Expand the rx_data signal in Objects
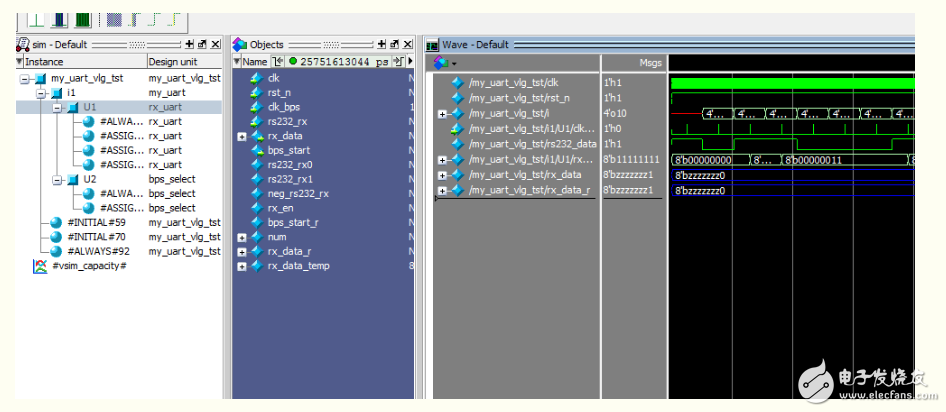The image size is (946, 412). coord(242,136)
